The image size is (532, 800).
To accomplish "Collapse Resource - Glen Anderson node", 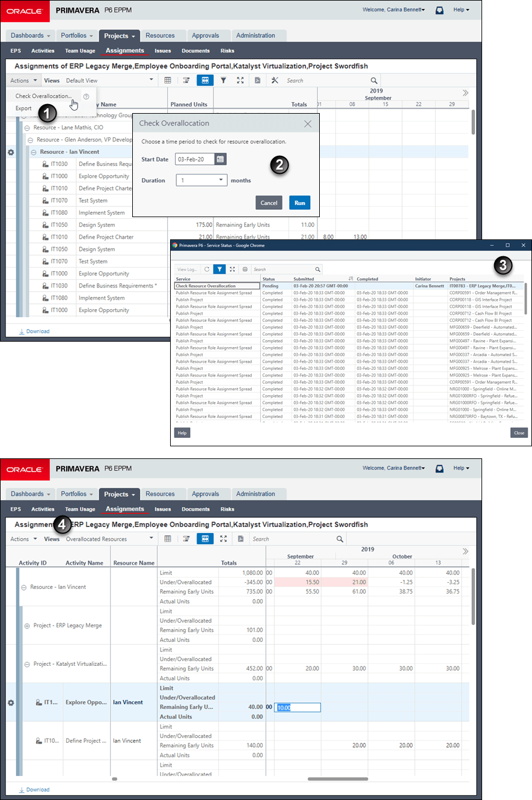I will (31, 140).
